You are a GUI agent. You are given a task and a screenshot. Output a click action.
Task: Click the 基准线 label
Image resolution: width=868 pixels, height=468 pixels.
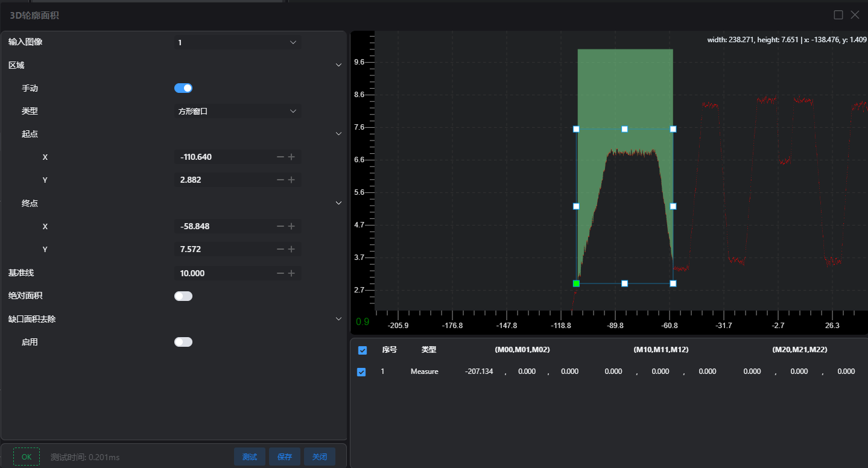(x=21, y=273)
